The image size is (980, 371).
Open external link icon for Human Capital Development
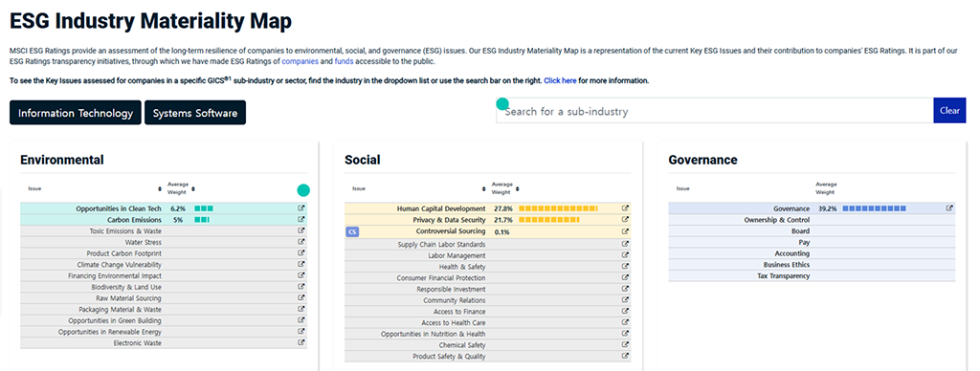626,208
